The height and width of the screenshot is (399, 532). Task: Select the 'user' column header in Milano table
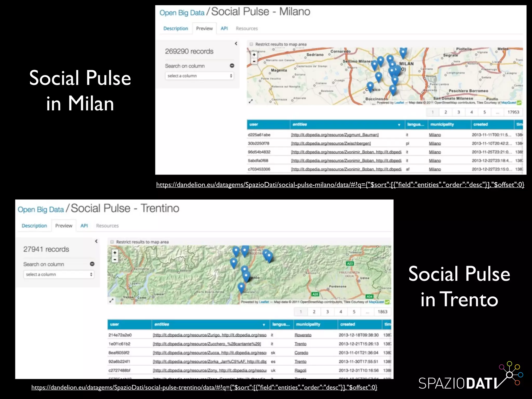(x=268, y=124)
